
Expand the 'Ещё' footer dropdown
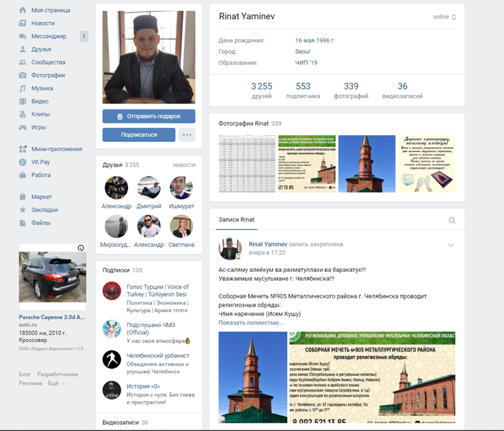[x=56, y=383]
